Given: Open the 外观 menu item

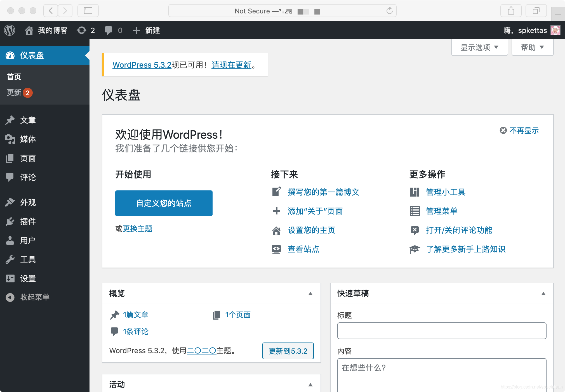Looking at the screenshot, I should [x=45, y=202].
